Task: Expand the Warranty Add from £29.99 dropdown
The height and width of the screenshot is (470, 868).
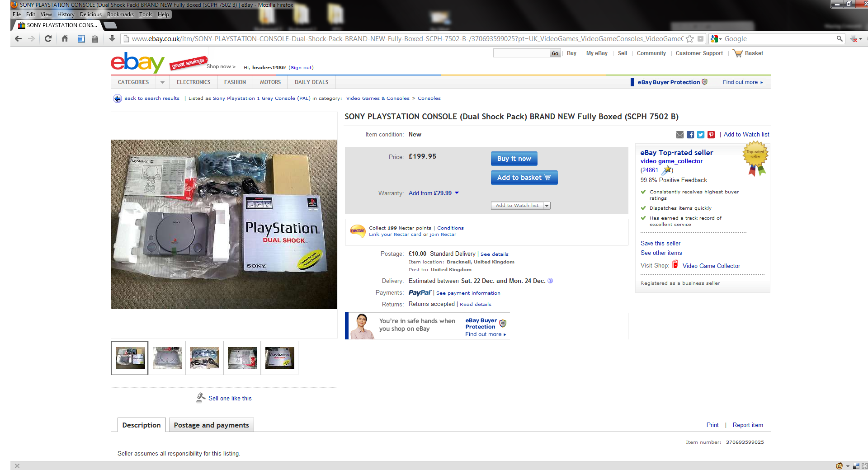Action: click(x=434, y=193)
